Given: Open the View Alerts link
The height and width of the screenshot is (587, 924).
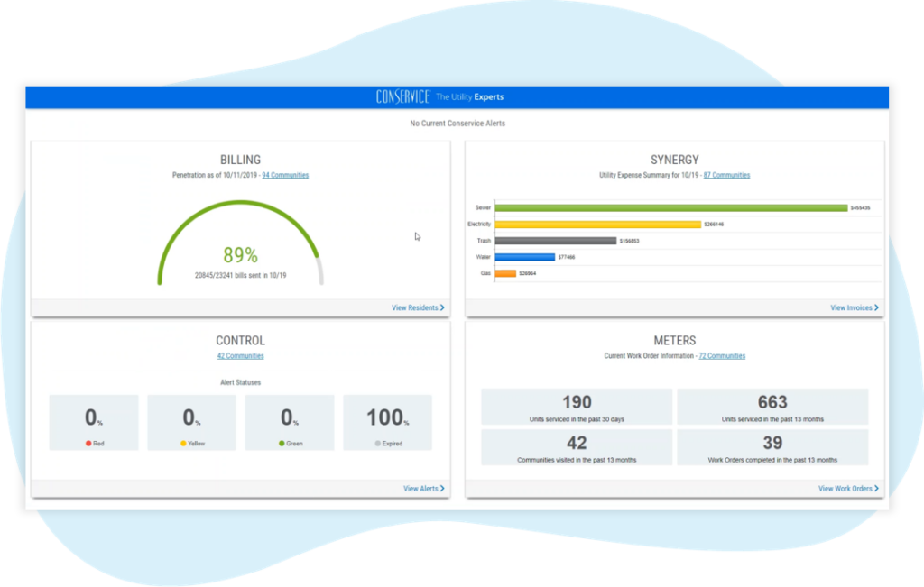Looking at the screenshot, I should pyautogui.click(x=424, y=489).
